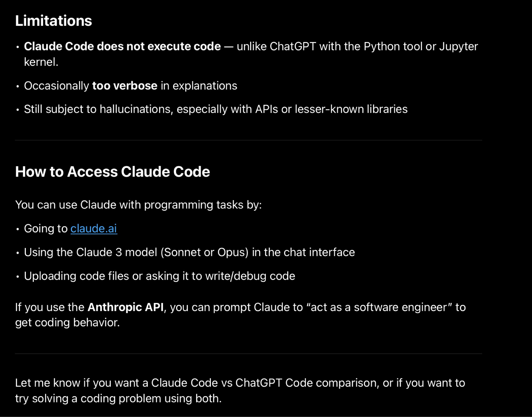Click the word "kernel." in first bullet
This screenshot has width=532, height=417.
41,62
